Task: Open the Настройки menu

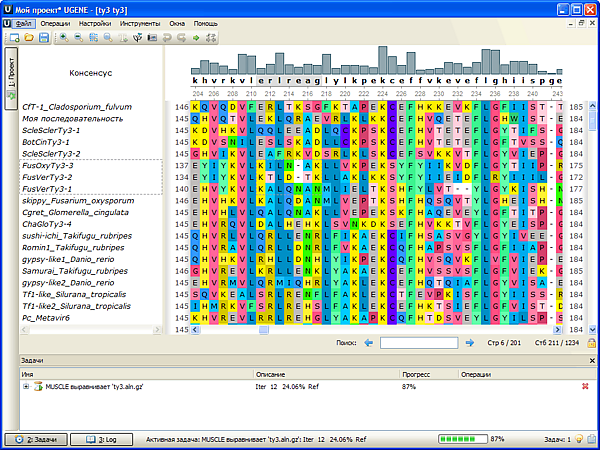Action: click(95, 20)
